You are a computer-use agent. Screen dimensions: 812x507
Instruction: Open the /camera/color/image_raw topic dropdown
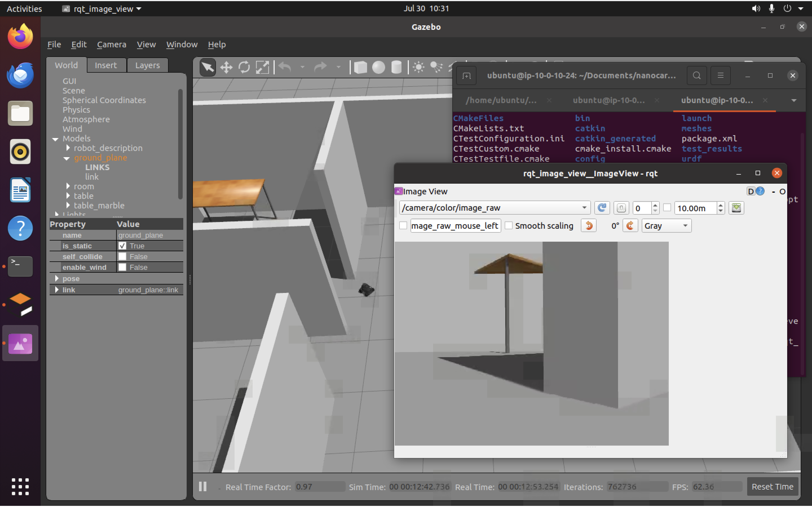584,208
